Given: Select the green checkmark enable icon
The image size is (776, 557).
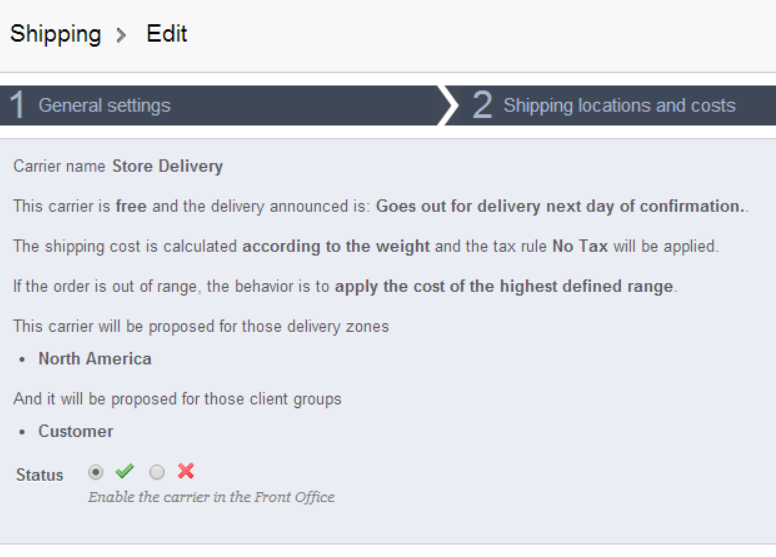Looking at the screenshot, I should (125, 471).
